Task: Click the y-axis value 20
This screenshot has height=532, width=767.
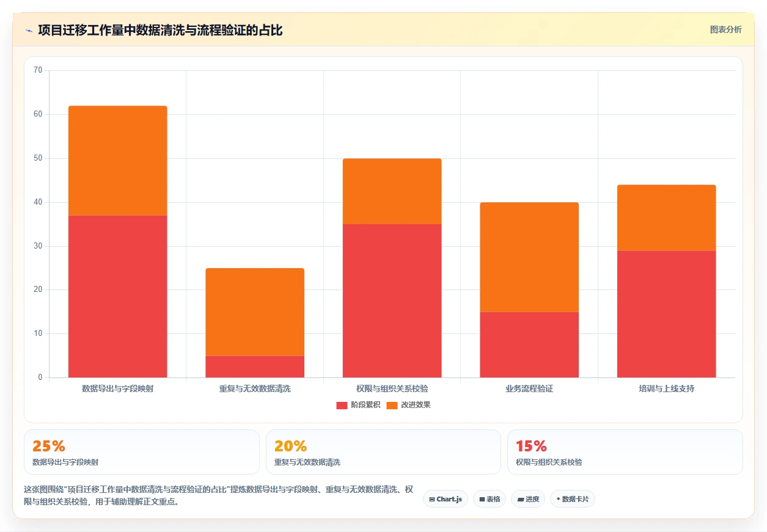Action: [x=38, y=290]
